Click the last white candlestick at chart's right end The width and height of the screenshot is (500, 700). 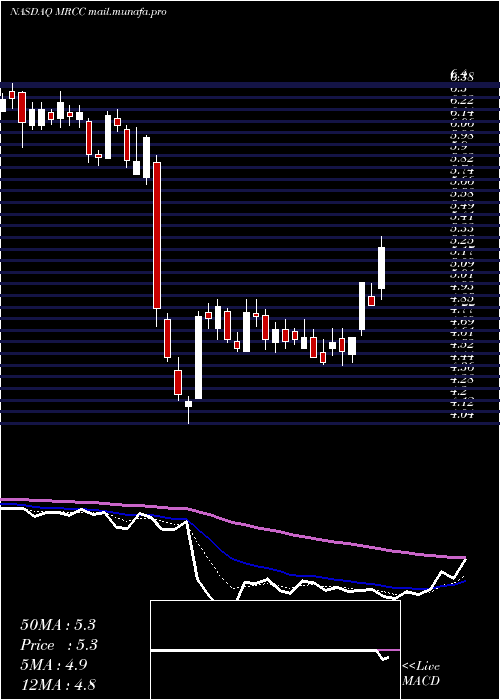pyautogui.click(x=381, y=268)
